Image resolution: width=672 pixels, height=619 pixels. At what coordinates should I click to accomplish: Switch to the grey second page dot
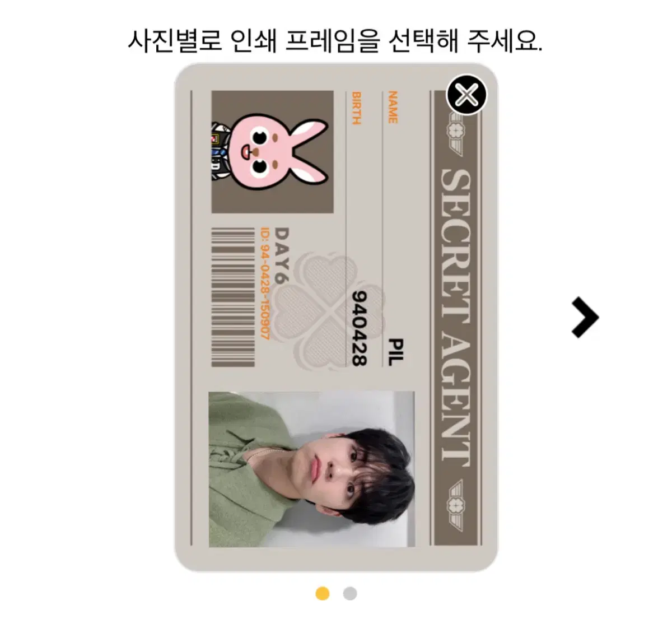[x=350, y=593]
